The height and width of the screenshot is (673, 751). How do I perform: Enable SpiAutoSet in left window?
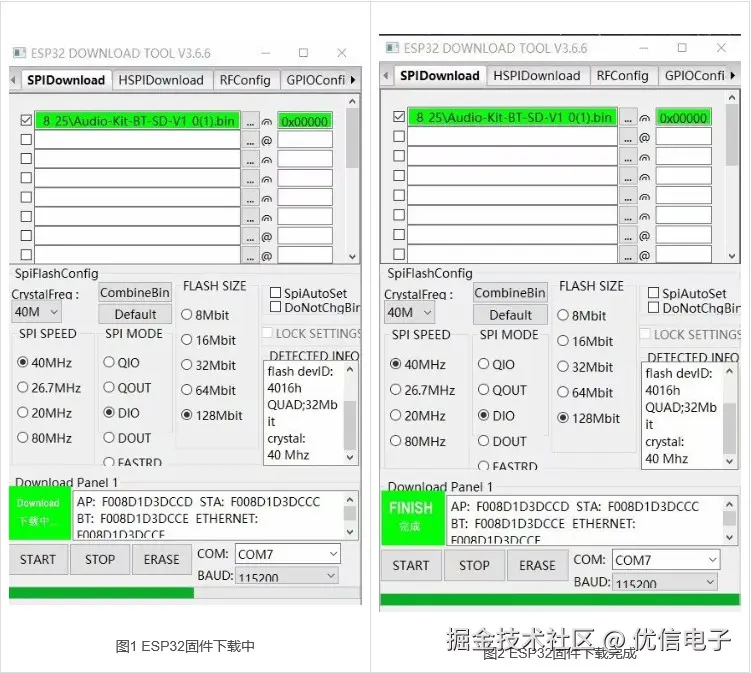click(275, 293)
